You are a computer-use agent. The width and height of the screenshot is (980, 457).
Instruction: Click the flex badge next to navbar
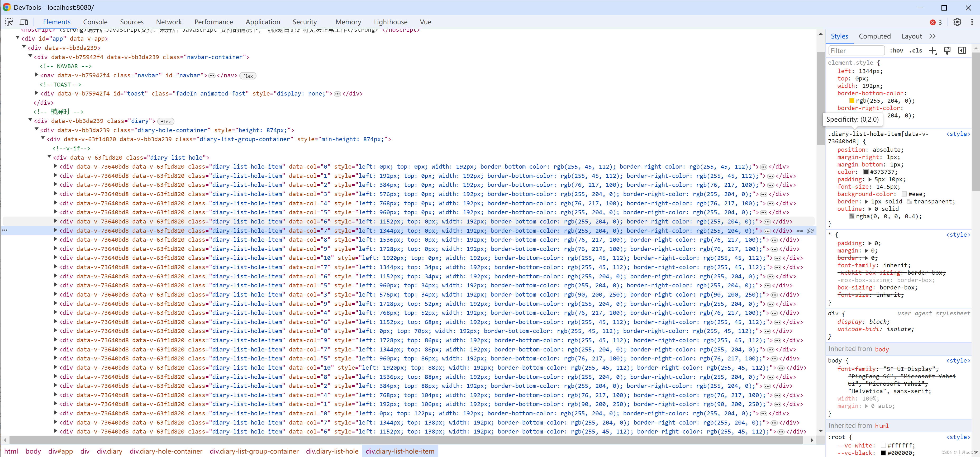(248, 76)
